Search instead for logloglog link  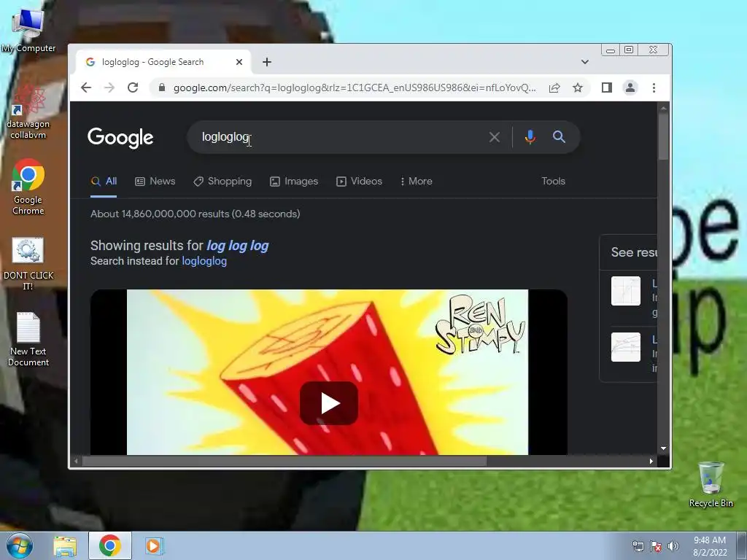(x=204, y=261)
